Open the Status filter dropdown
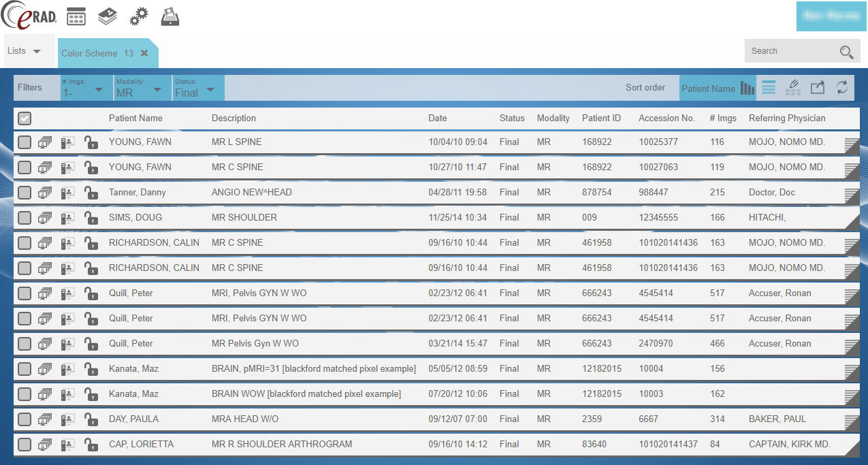Viewport: 868px width, 465px height. point(195,89)
